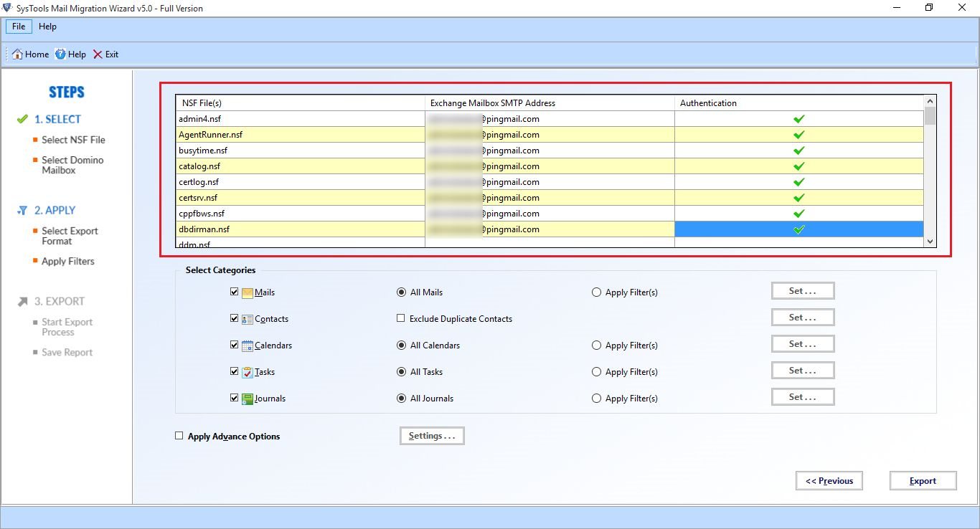
Task: Click the Exit toolbar icon
Action: 98,54
